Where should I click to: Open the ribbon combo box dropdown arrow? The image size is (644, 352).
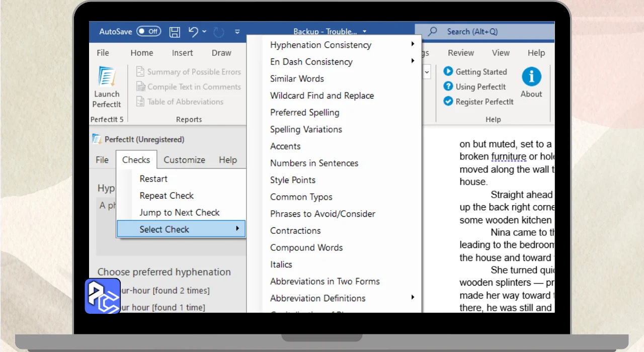427,72
